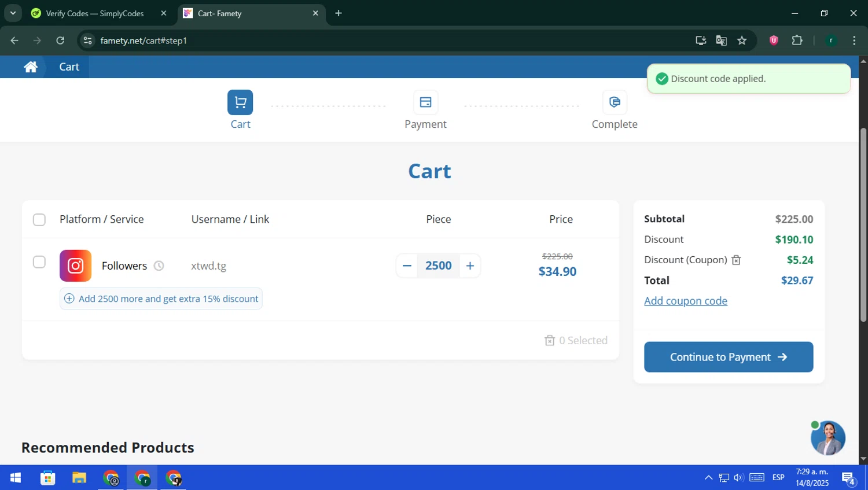Open the uBlock extension icon
The width and height of the screenshot is (868, 490).
pos(774,40)
